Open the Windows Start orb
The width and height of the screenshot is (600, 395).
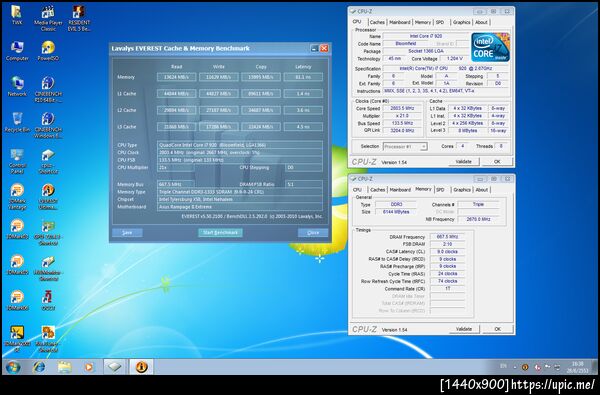[13, 367]
